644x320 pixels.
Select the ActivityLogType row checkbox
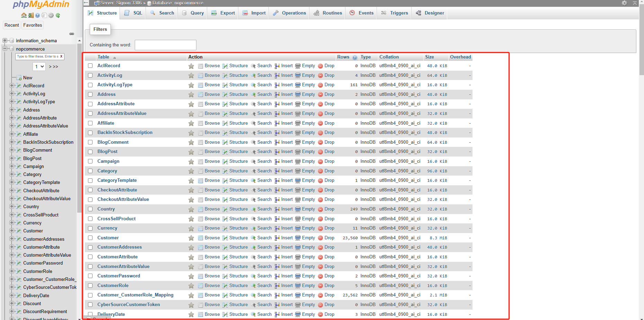pyautogui.click(x=90, y=85)
